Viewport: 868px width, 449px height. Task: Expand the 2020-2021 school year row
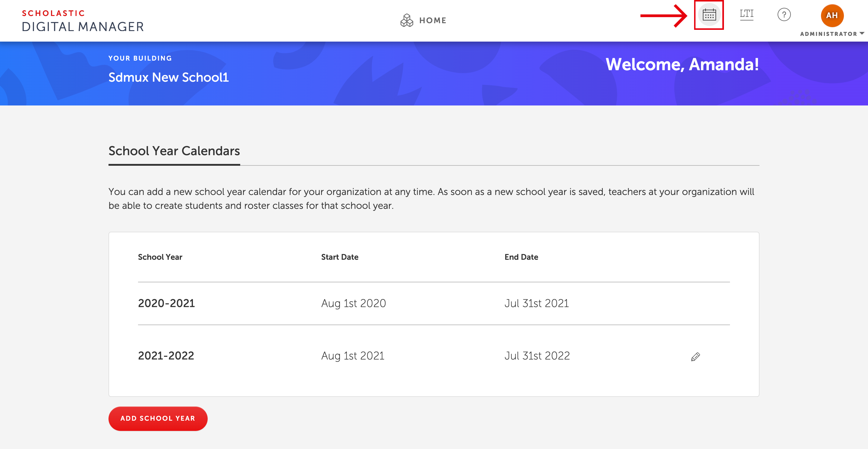point(165,303)
